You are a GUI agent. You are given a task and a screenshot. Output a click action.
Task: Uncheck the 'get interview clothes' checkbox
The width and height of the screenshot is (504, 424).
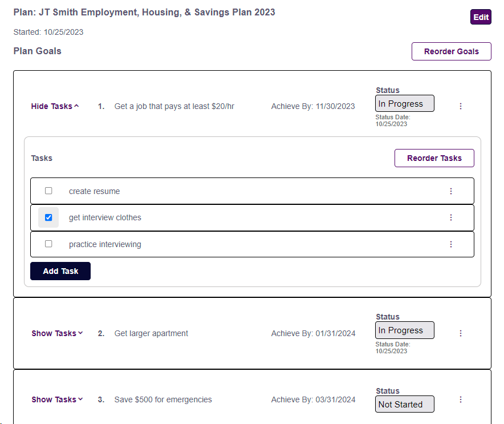pyautogui.click(x=48, y=217)
